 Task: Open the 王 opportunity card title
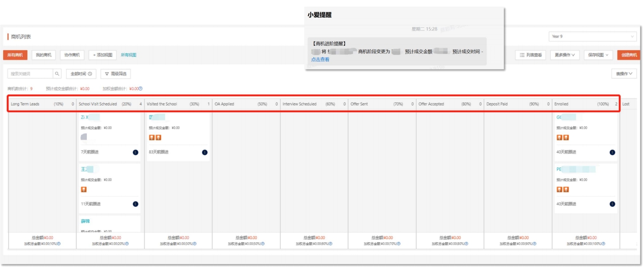tap(84, 169)
